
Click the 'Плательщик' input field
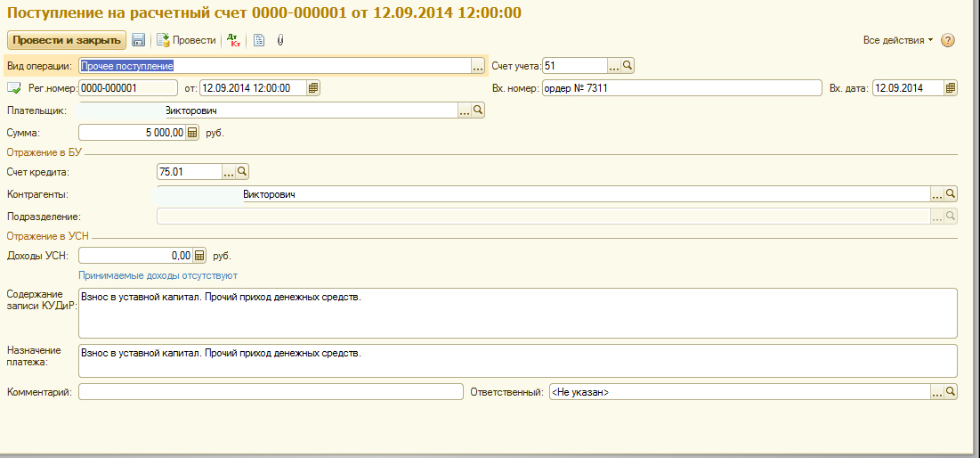268,110
